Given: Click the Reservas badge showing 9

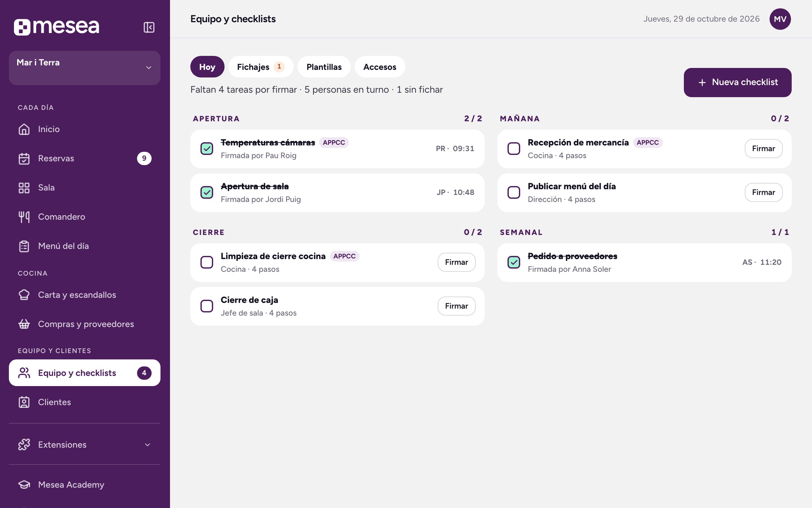Looking at the screenshot, I should tap(144, 158).
